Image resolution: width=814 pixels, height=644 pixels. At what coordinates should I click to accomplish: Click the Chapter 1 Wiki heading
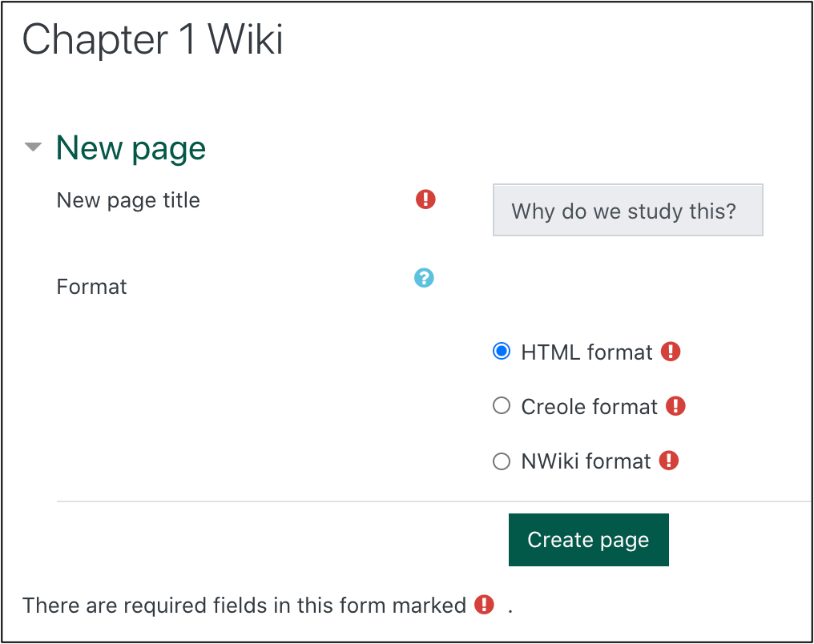(x=152, y=39)
